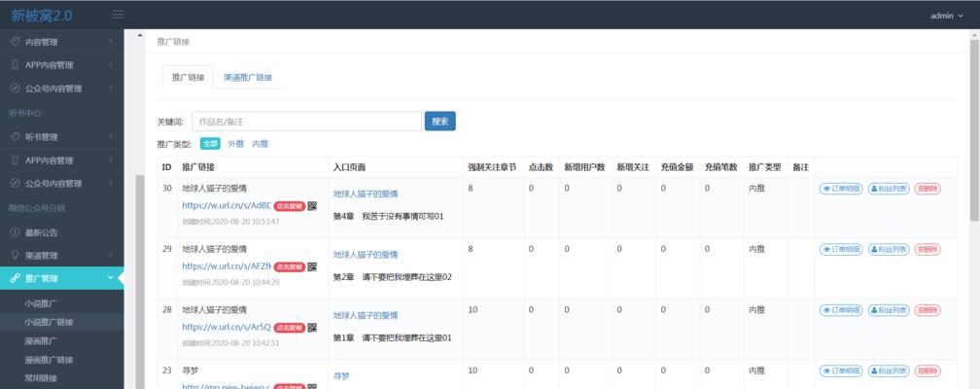Expand the top APP内容管理 menu
Viewport: 980px width, 389px height.
pos(62,65)
